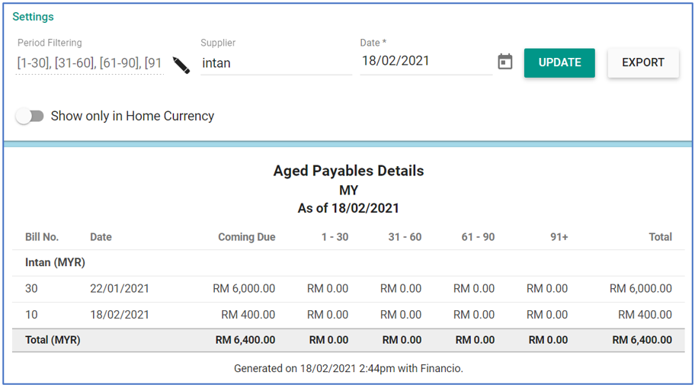Click the 91+ column header

click(559, 237)
